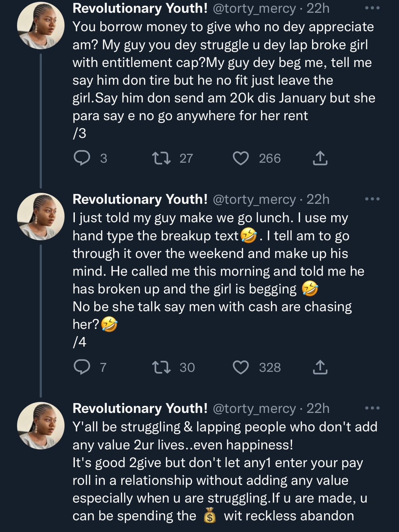Image resolution: width=399 pixels, height=532 pixels.
Task: Open @torty_mercy handle on the /3 tweet
Action: coord(254,8)
